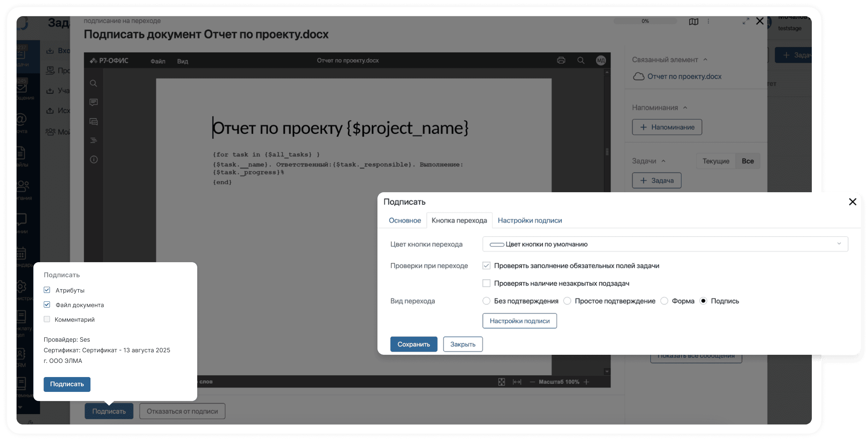Uncheck Атрибуты in the Подписать popup
Screen dimensions: 868x441
pos(47,290)
